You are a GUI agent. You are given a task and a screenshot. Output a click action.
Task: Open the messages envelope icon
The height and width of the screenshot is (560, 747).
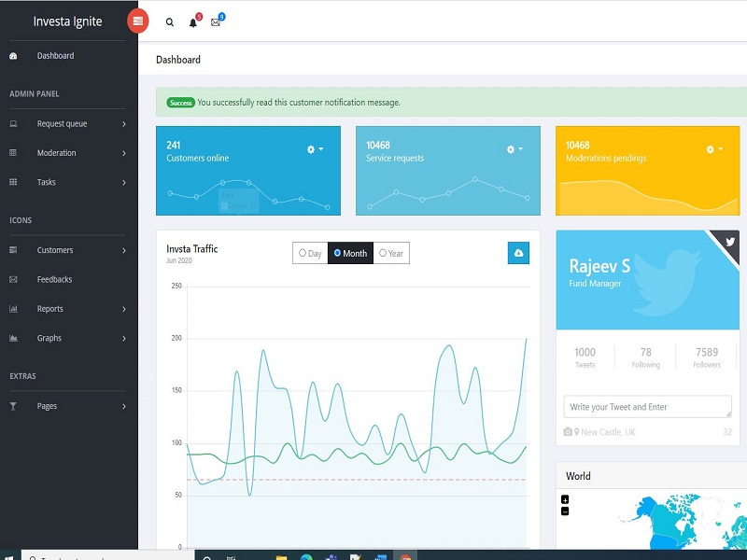[x=216, y=22]
